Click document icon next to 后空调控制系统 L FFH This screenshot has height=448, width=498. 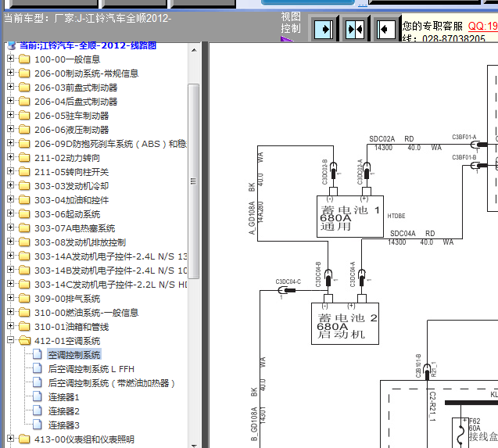(x=38, y=368)
